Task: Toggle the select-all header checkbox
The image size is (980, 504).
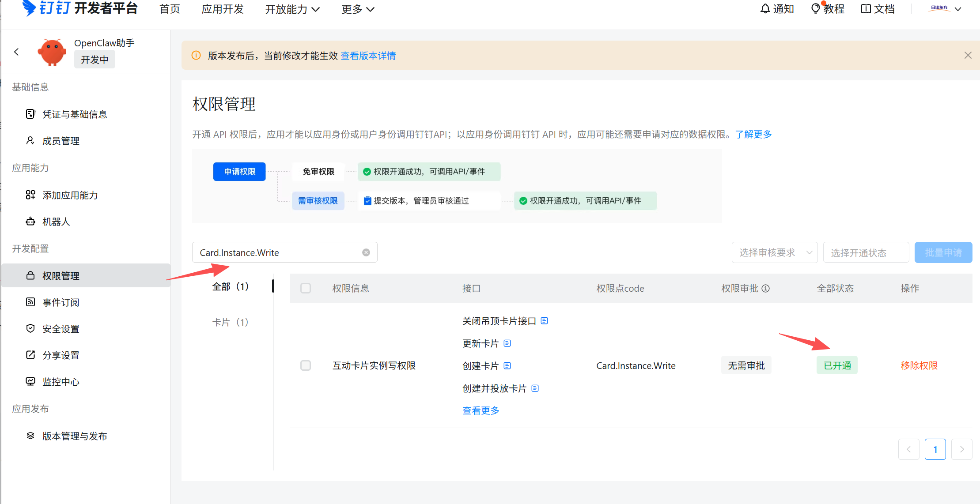Action: click(x=306, y=288)
